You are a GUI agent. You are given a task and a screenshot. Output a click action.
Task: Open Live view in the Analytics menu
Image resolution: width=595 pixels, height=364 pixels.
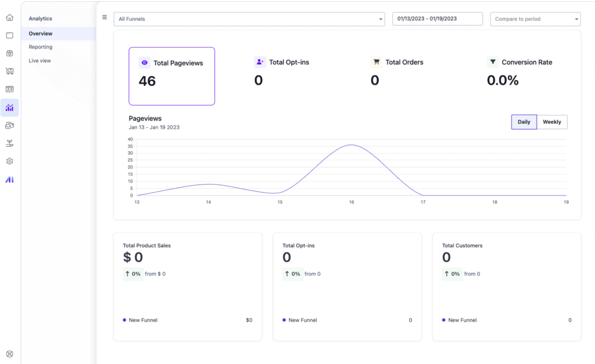pyautogui.click(x=40, y=60)
